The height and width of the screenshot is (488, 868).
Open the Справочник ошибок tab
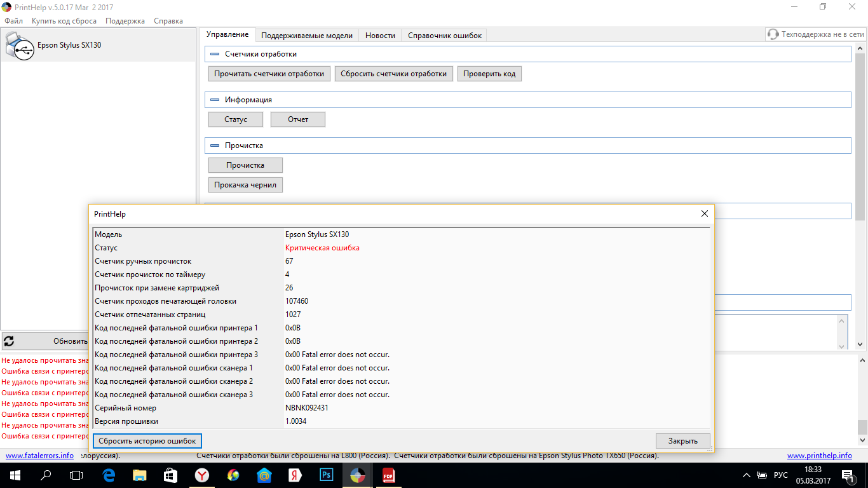pyautogui.click(x=445, y=36)
